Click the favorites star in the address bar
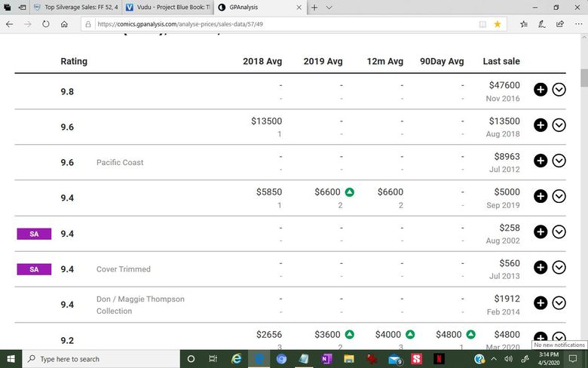Image resolution: width=588 pixels, height=368 pixels. coord(498,24)
